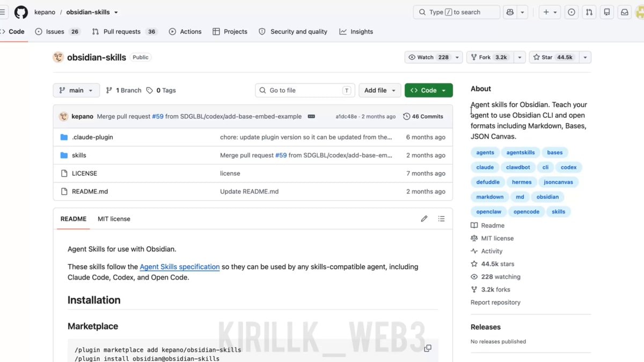Open the hamburger navigation menu
The width and height of the screenshot is (644, 362).
point(3,12)
